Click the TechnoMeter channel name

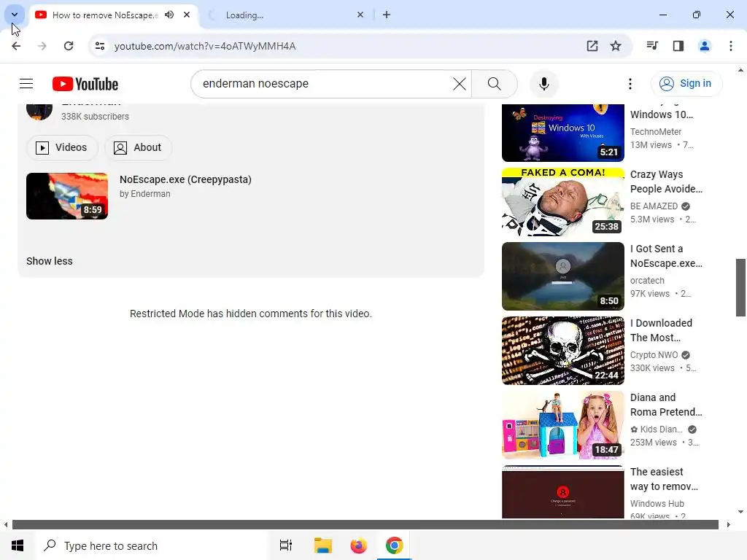[x=656, y=131]
